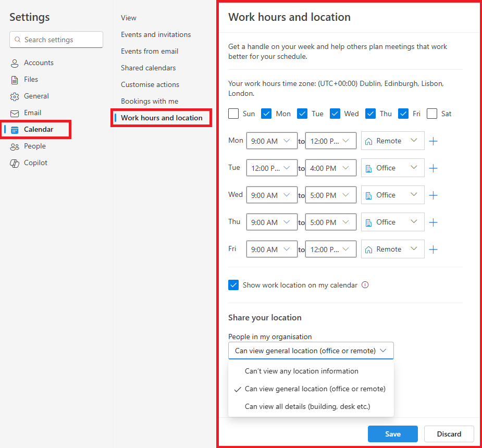Click the Copilot icon in the sidebar
Screen dimensions: 482x448
(x=15, y=163)
